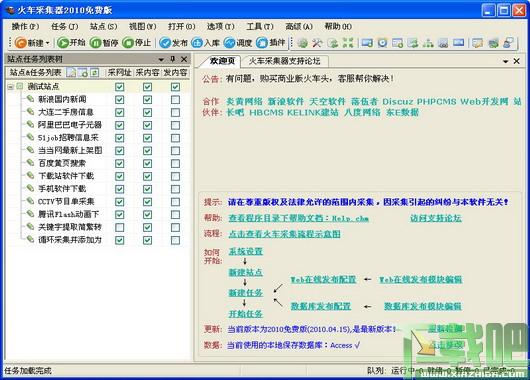530x380 pixels.
Task: Click the refresh icon beside 站点&任务列表 header
Action: [x=95, y=72]
